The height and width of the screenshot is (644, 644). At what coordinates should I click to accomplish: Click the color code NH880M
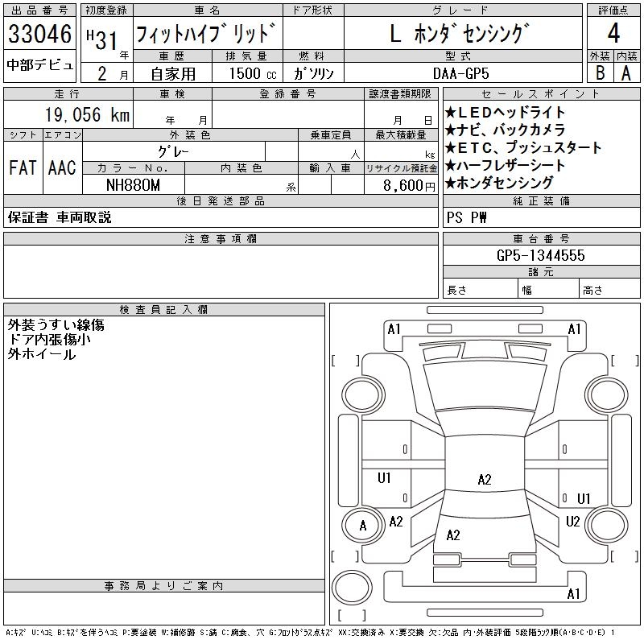(133, 185)
